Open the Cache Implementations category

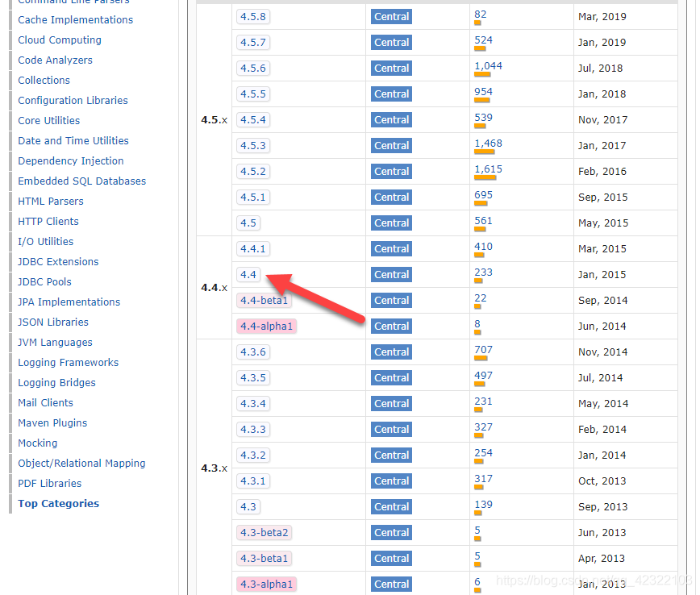tap(76, 19)
